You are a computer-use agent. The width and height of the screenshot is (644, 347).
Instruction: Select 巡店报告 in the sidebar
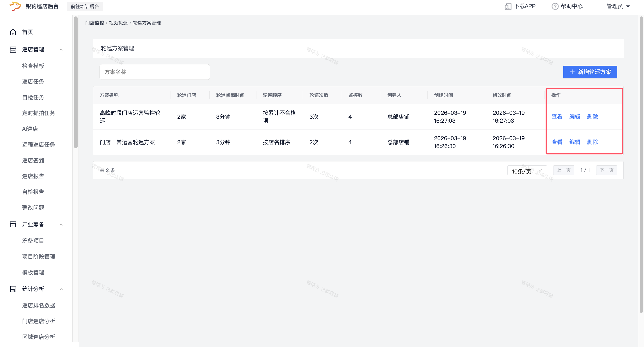click(33, 176)
